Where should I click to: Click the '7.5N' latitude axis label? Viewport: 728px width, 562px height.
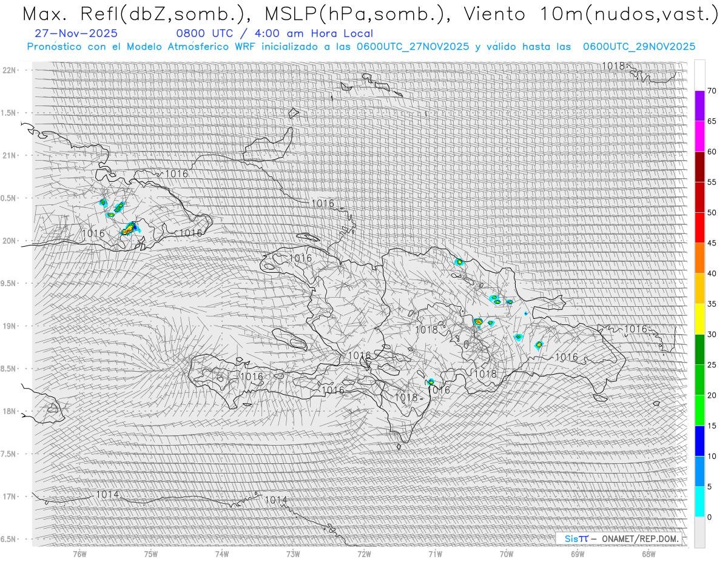[8, 454]
